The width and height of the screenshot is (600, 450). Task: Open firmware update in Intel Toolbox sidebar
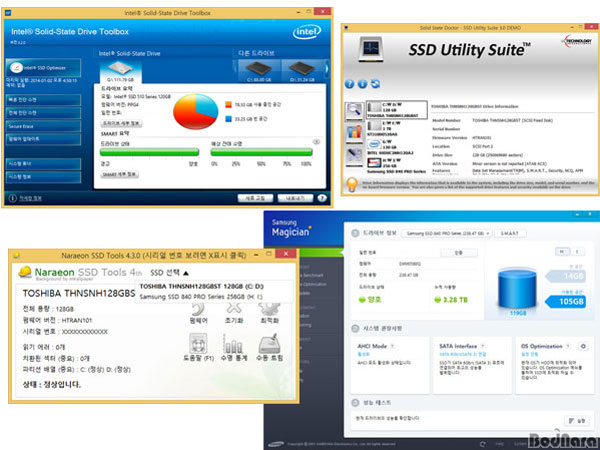pyautogui.click(x=43, y=139)
